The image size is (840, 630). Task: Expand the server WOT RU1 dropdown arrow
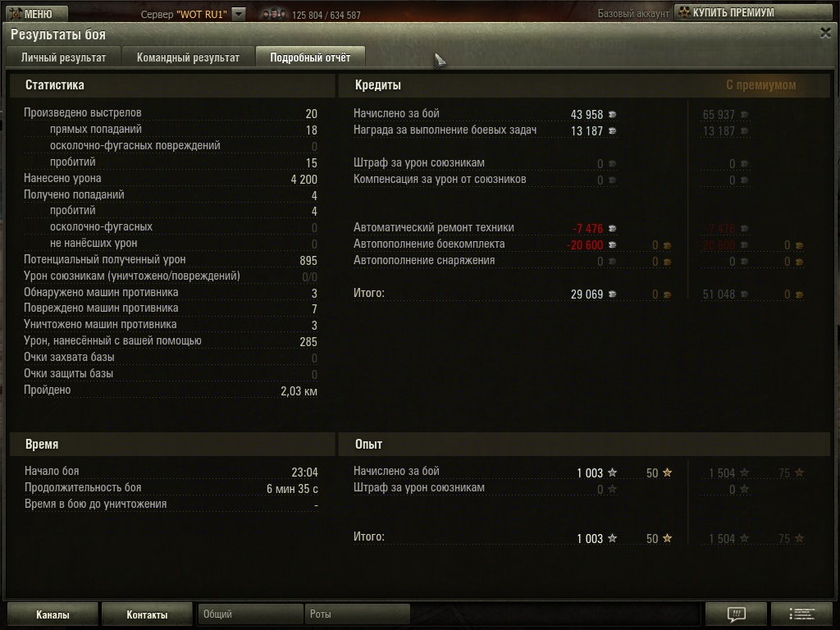tap(239, 14)
